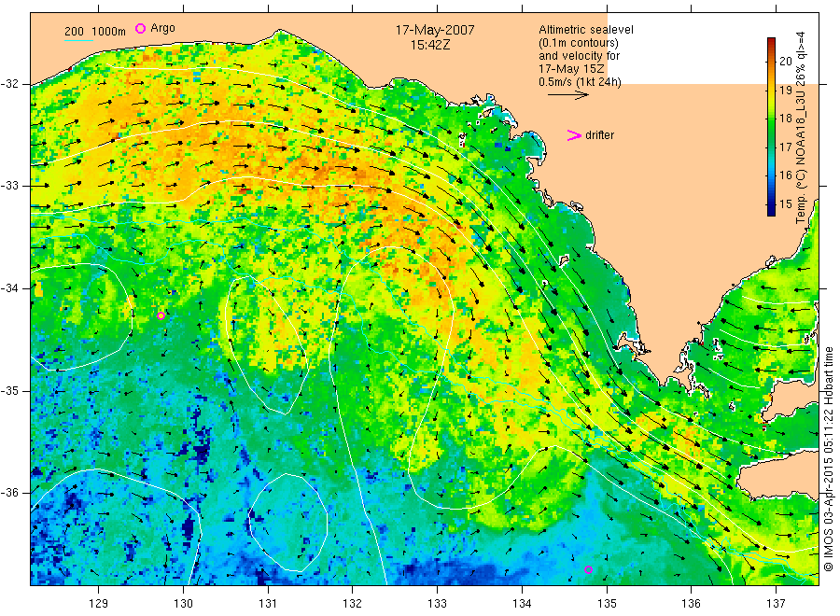The image size is (840, 616).
Task: Click the velocity scale arrow in legend
Action: [x=567, y=95]
